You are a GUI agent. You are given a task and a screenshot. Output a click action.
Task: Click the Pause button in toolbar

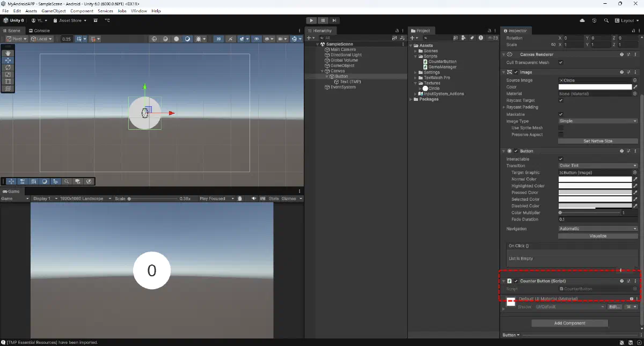pos(323,20)
